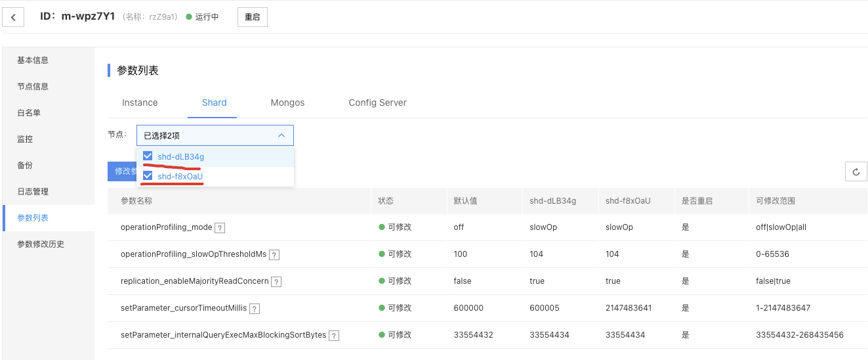Click the default value 600000 cell
This screenshot has height=360, width=868.
coord(468,308)
